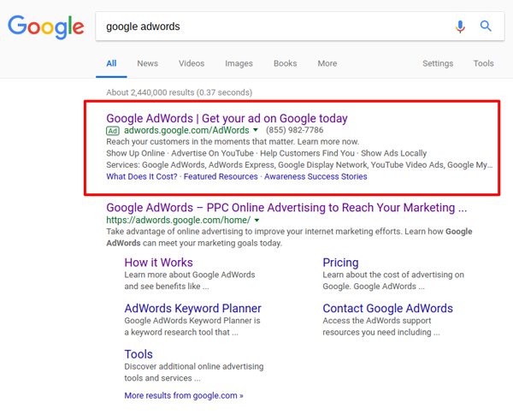
Task: Open Contact Google AdWords link
Action: click(387, 309)
